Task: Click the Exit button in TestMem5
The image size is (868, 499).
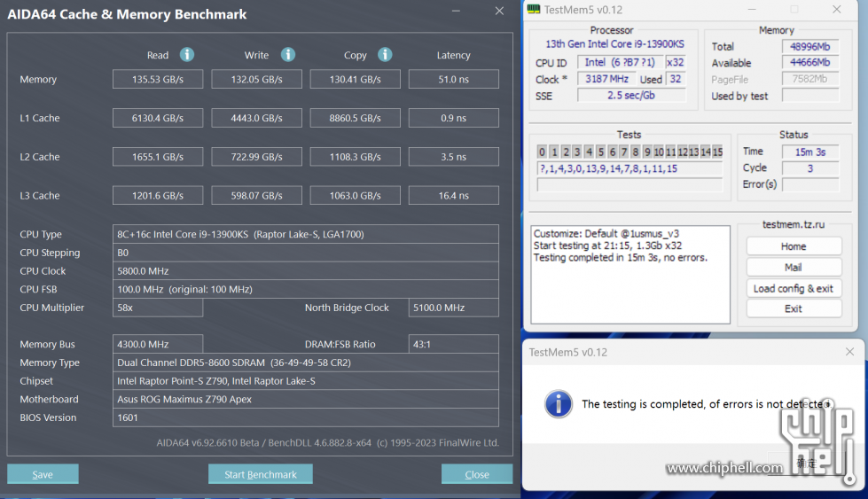Action: pyautogui.click(x=794, y=308)
